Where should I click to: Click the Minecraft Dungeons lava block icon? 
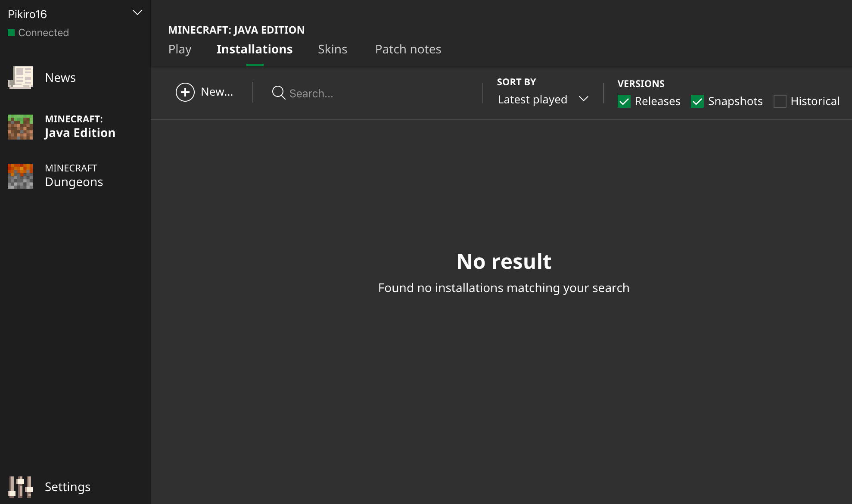pyautogui.click(x=20, y=176)
